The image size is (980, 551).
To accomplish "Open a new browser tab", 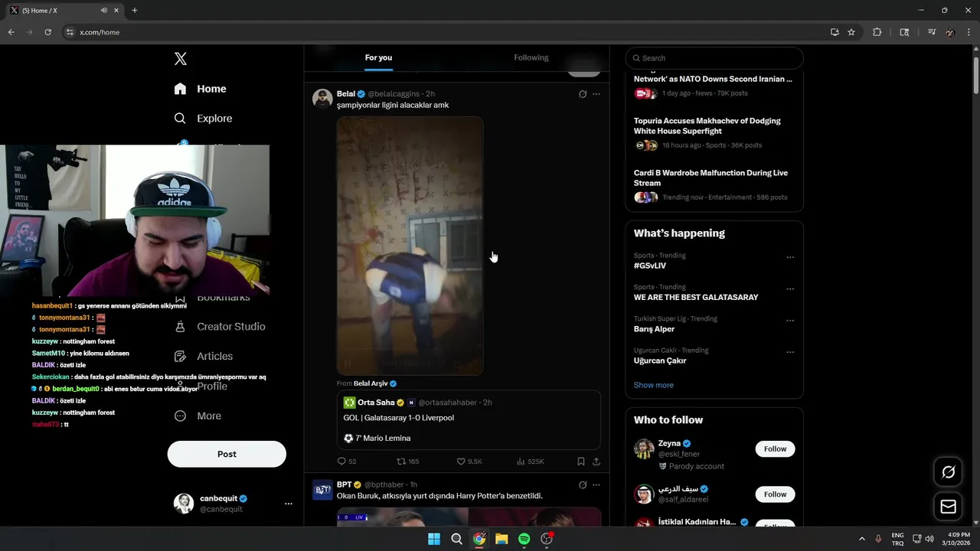I will 135,10.
